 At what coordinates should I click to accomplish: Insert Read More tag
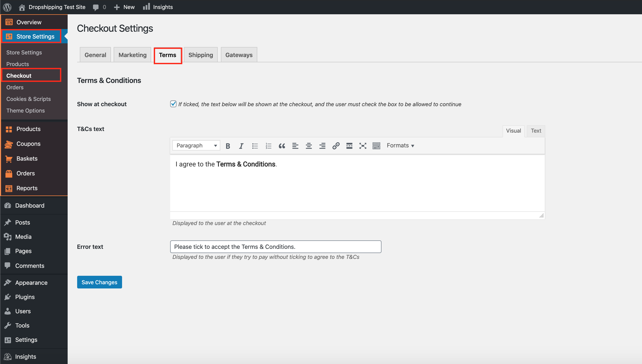click(349, 146)
